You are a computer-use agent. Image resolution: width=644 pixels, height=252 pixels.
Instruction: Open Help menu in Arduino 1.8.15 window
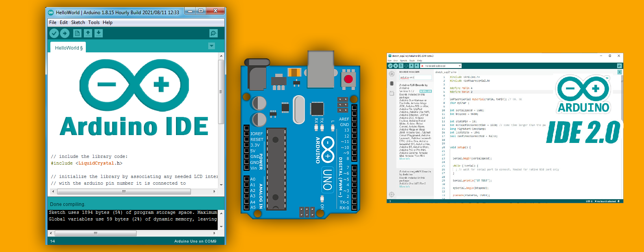click(x=107, y=22)
